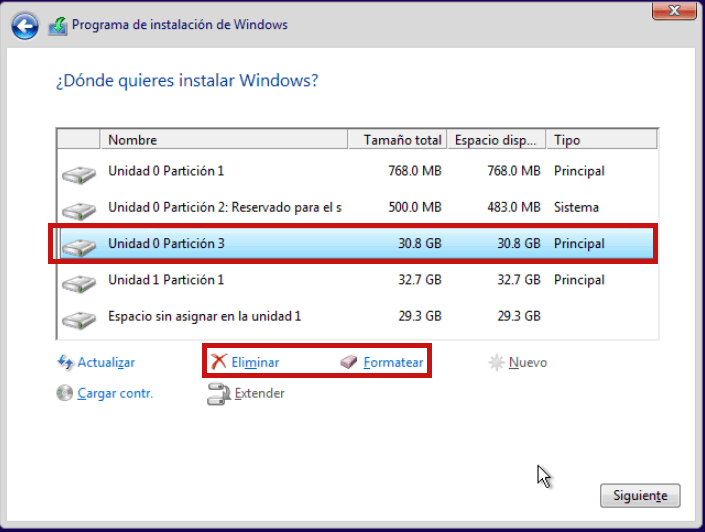Click the drive icon for Unidad 0 Partición 1
The width and height of the screenshot is (705, 532).
[79, 174]
